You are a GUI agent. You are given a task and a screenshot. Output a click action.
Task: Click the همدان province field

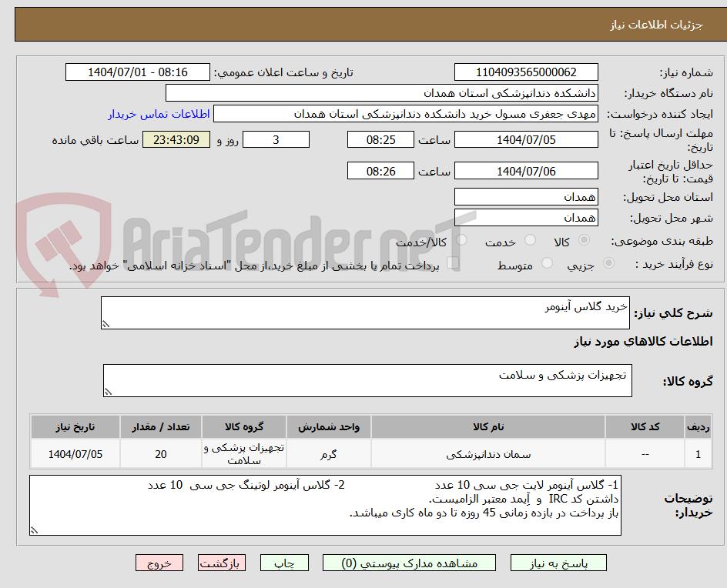tap(526, 197)
